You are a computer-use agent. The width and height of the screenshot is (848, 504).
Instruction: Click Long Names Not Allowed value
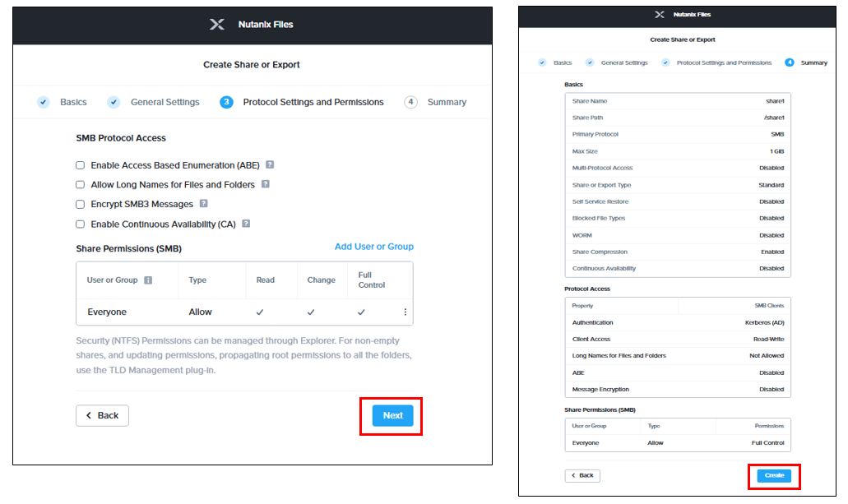(x=767, y=356)
